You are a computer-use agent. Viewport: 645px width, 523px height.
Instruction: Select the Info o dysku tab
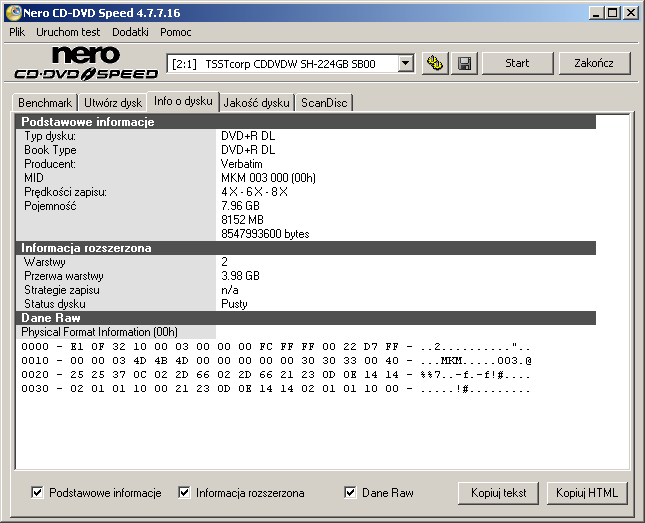[183, 101]
